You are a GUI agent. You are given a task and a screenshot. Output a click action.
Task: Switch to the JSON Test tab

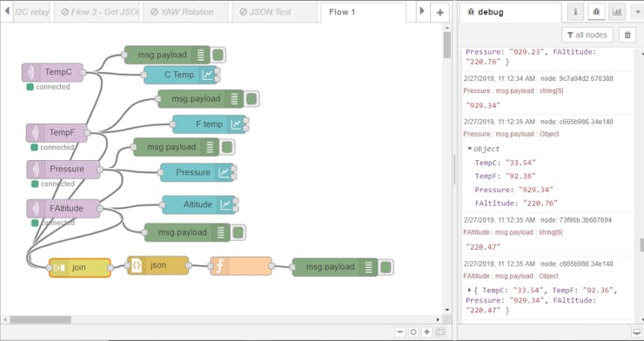pos(274,12)
